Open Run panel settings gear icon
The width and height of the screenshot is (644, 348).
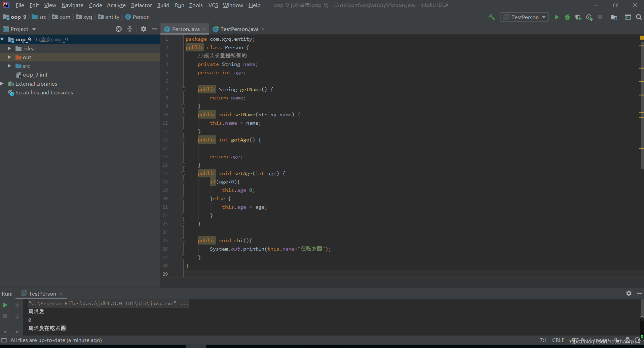pos(629,293)
